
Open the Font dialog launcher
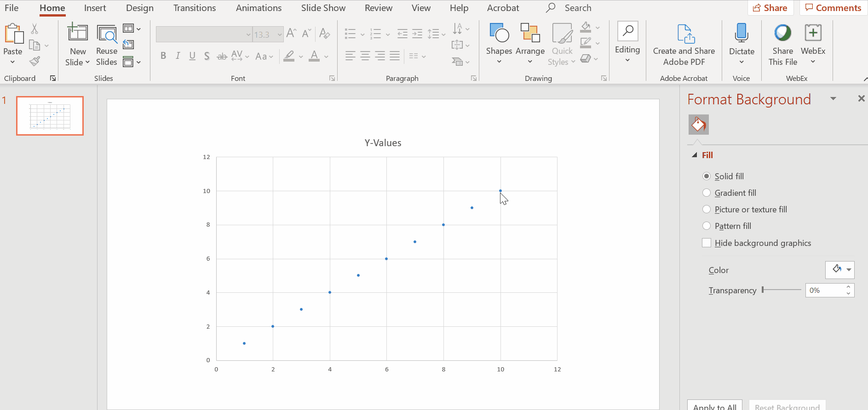[x=332, y=79]
